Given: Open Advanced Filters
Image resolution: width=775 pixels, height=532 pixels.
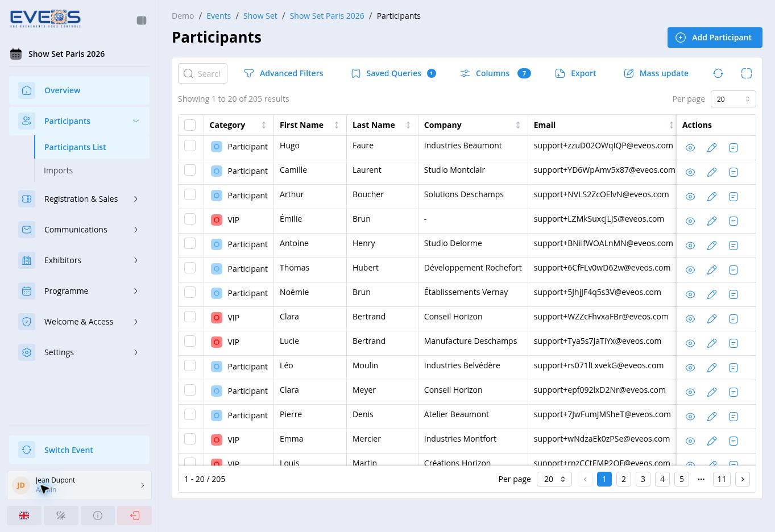Looking at the screenshot, I should coord(284,73).
